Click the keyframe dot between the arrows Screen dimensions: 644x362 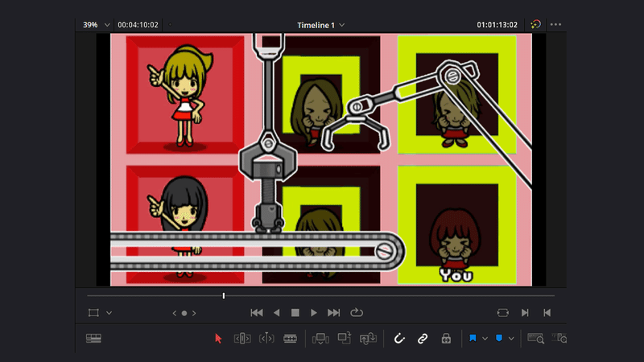point(184,313)
